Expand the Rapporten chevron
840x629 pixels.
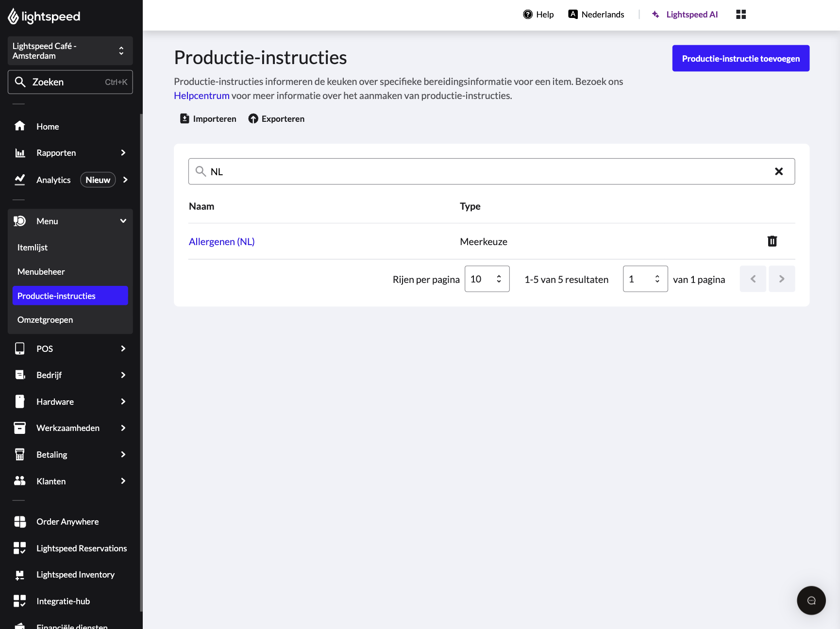123,153
